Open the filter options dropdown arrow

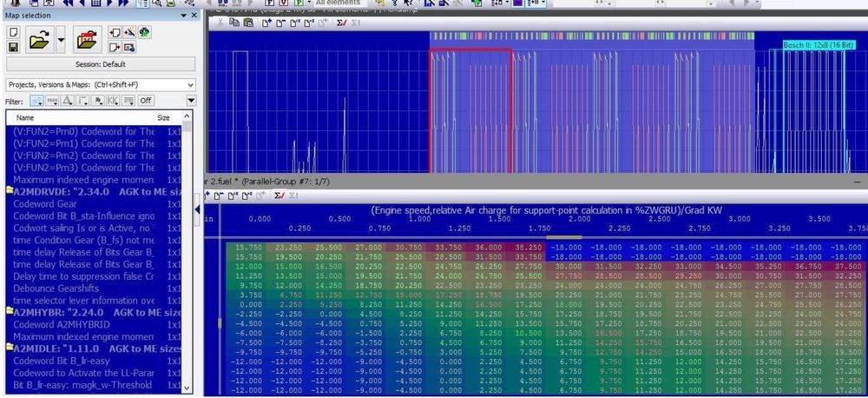tap(191, 101)
